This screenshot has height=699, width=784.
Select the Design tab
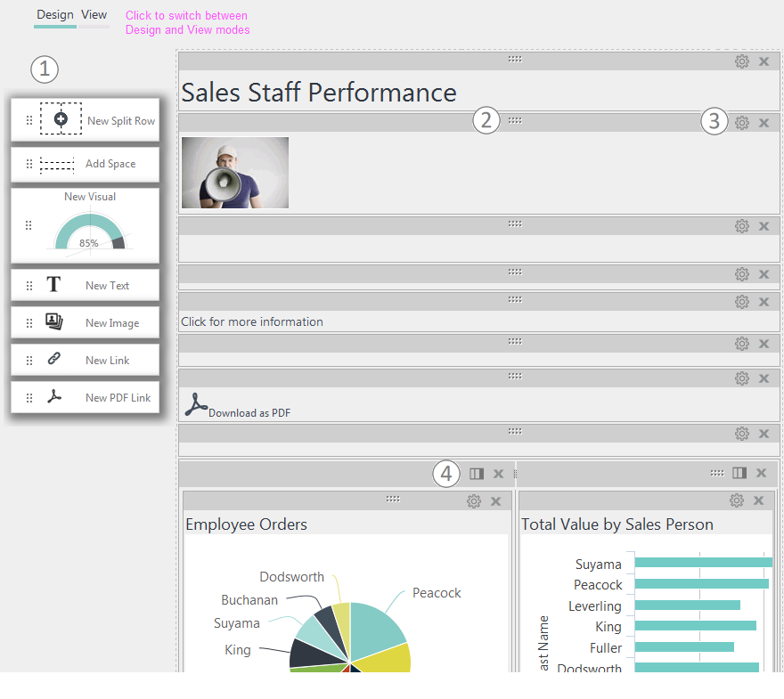click(55, 15)
